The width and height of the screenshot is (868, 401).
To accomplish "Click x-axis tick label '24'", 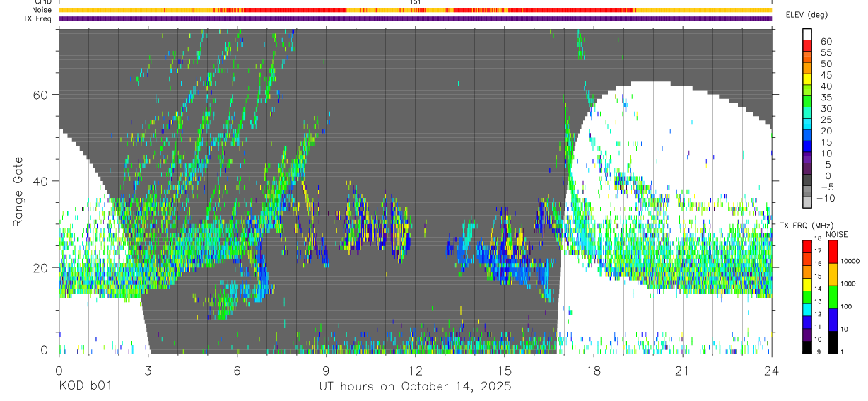I will [771, 371].
